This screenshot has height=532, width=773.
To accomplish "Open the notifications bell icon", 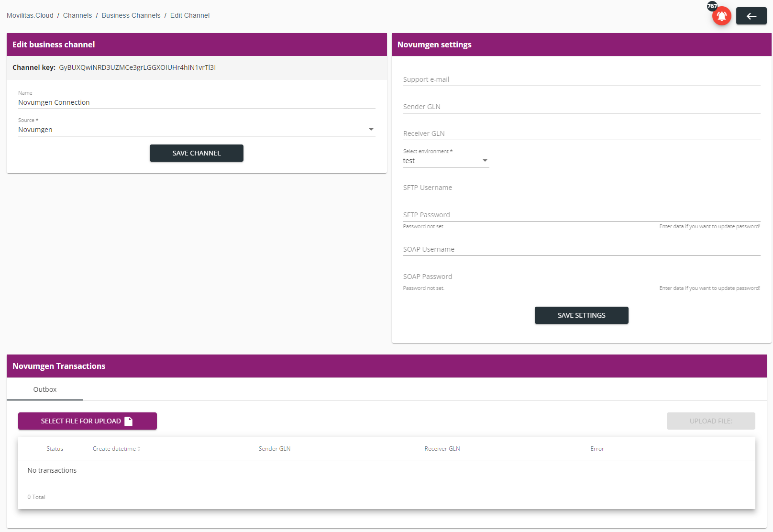I will tap(721, 16).
